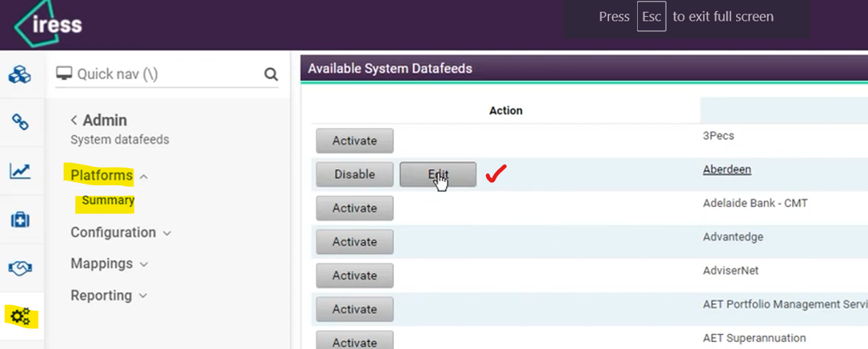The image size is (868, 349).
Task: Click the Action column header
Action: tap(506, 111)
